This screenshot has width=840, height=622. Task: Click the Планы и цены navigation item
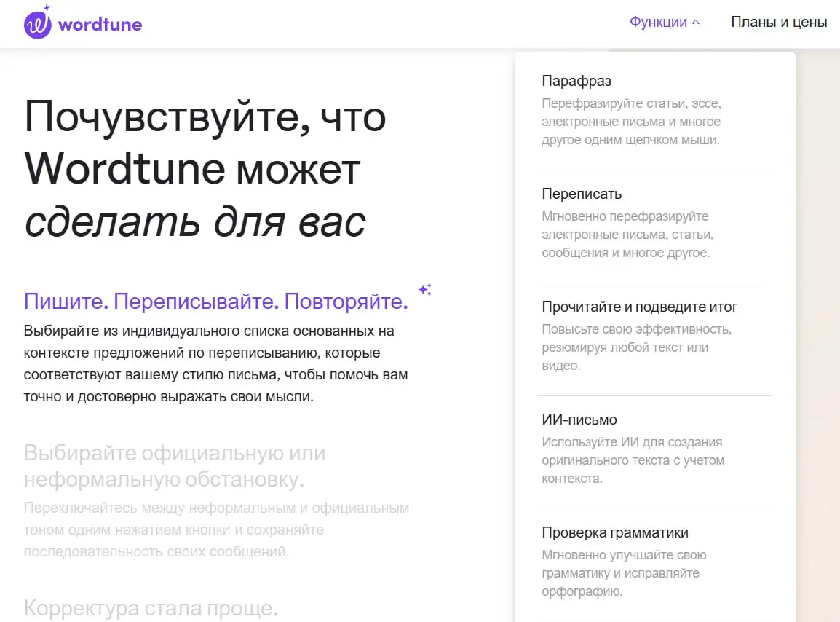tap(779, 22)
